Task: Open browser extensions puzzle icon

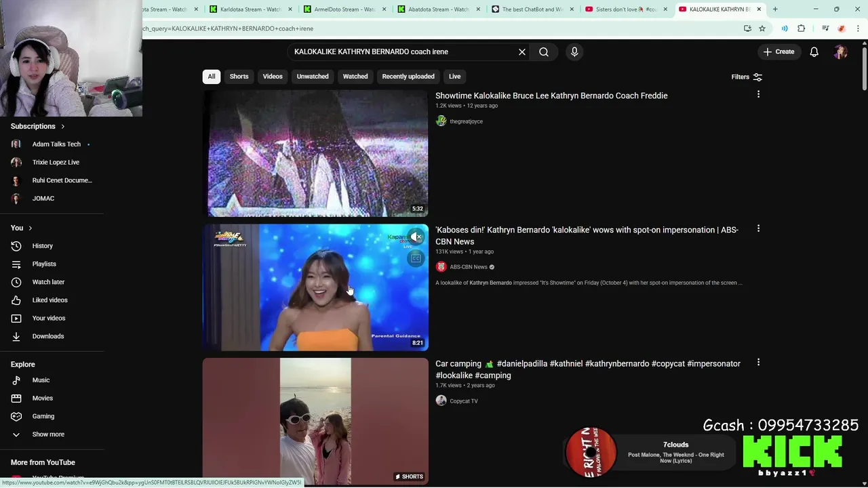Action: (801, 28)
